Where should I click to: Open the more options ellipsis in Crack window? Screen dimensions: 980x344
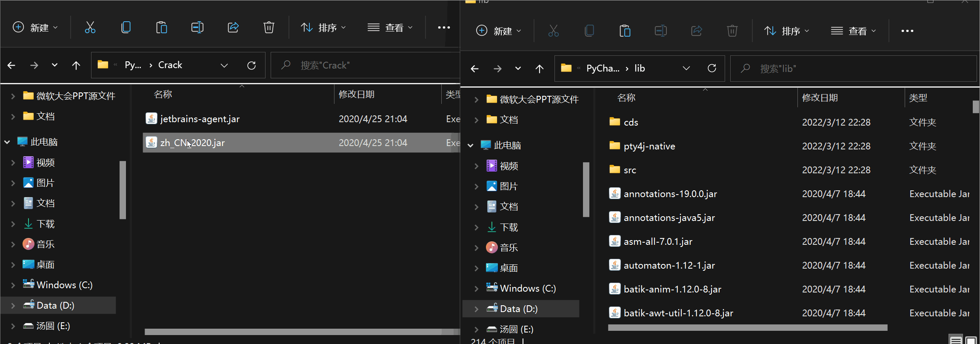point(444,28)
